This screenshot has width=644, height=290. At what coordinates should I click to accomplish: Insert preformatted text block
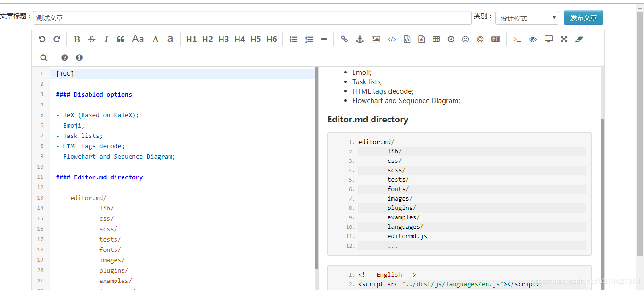click(407, 40)
